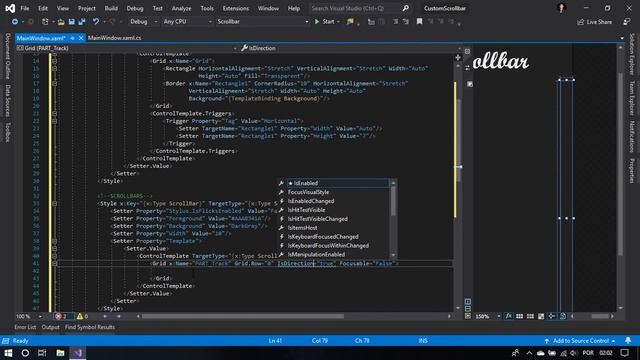This screenshot has height=360, width=640.
Task: Click the Visual Studio logo icon
Action: click(10, 8)
